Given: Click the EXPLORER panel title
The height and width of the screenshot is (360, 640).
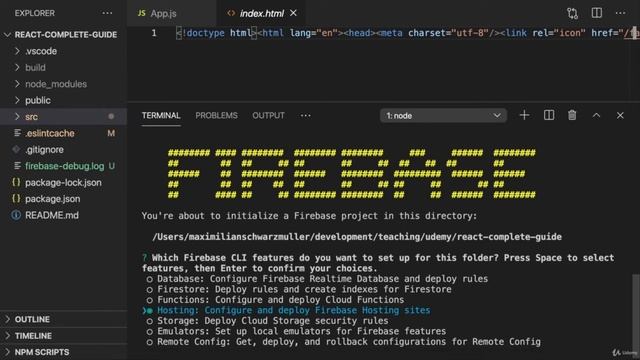Looking at the screenshot, I should (x=35, y=13).
